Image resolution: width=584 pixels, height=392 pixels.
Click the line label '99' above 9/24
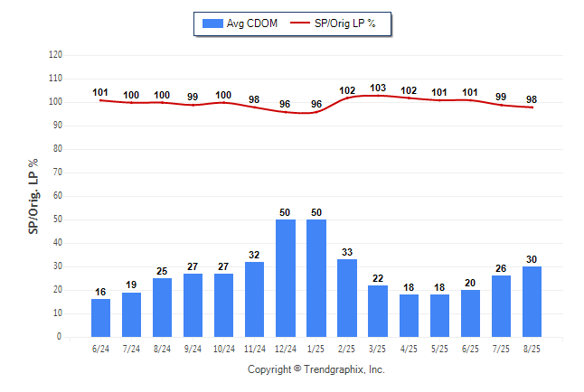tap(193, 97)
